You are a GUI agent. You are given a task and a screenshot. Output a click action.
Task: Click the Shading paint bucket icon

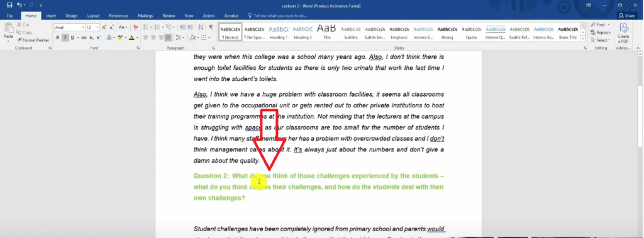tap(192, 38)
